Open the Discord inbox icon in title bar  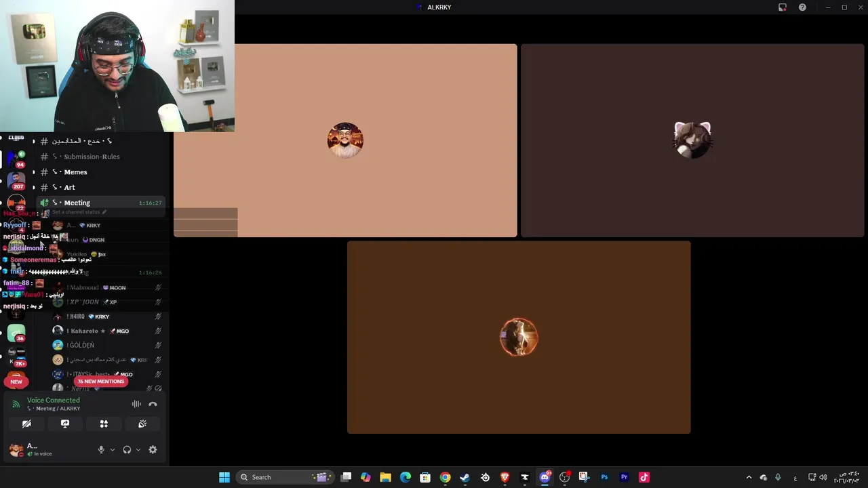783,7
